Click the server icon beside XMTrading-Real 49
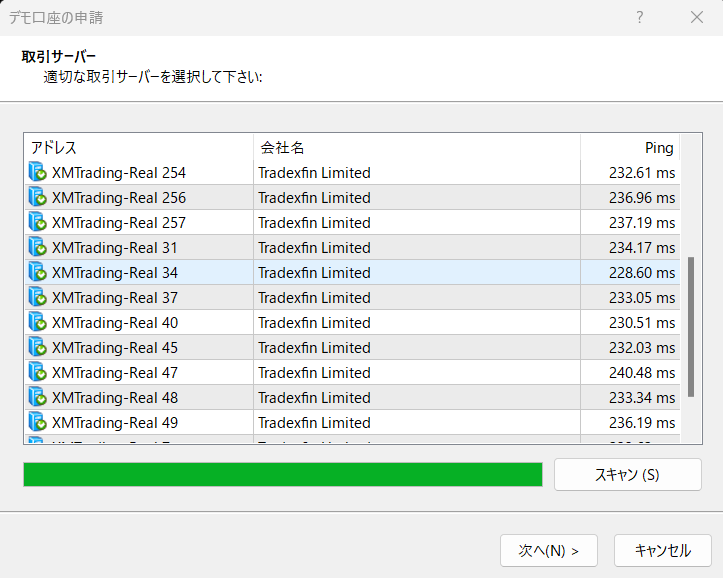 click(x=37, y=421)
